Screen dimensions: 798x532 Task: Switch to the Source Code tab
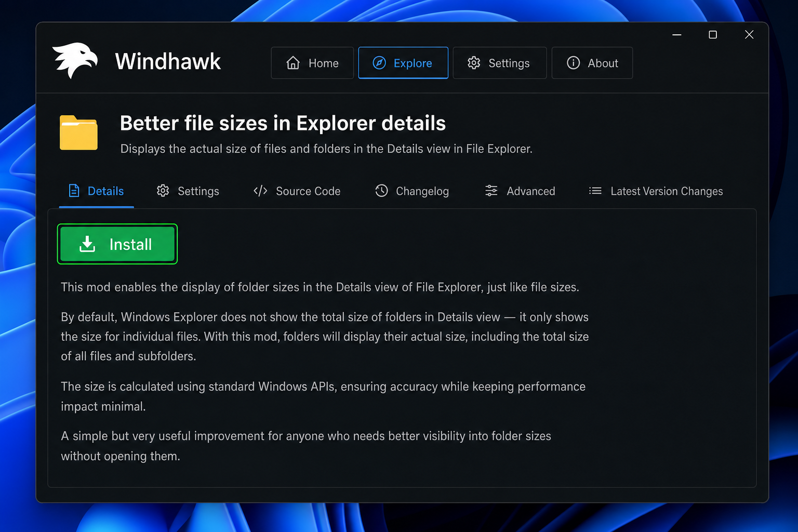coord(297,191)
